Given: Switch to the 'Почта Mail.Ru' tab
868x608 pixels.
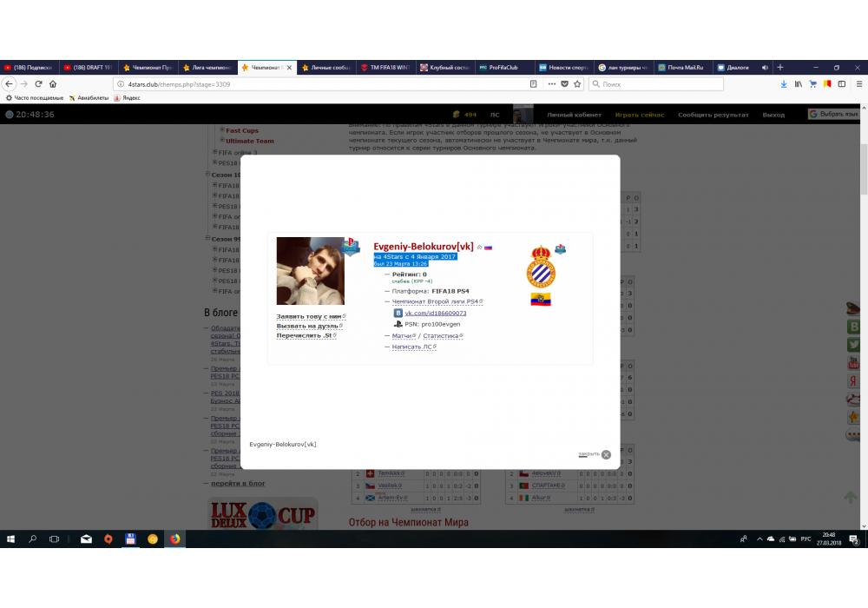Looking at the screenshot, I should point(682,68).
